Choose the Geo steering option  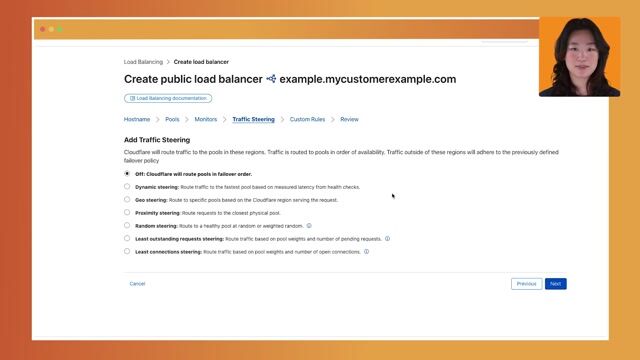tap(127, 200)
